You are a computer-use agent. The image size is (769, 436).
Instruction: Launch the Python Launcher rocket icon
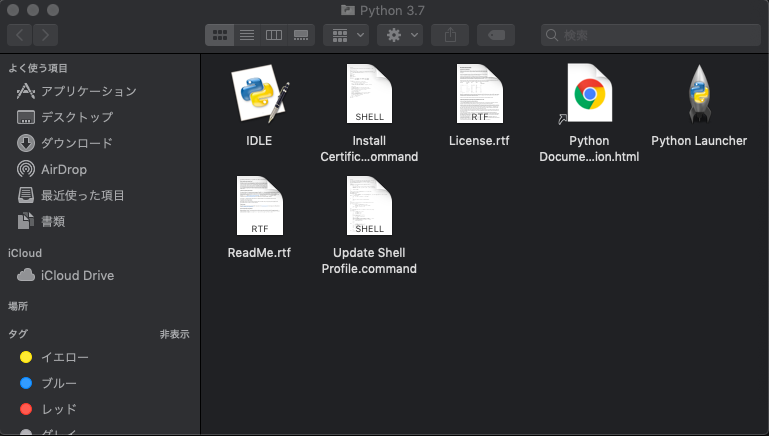(x=699, y=94)
